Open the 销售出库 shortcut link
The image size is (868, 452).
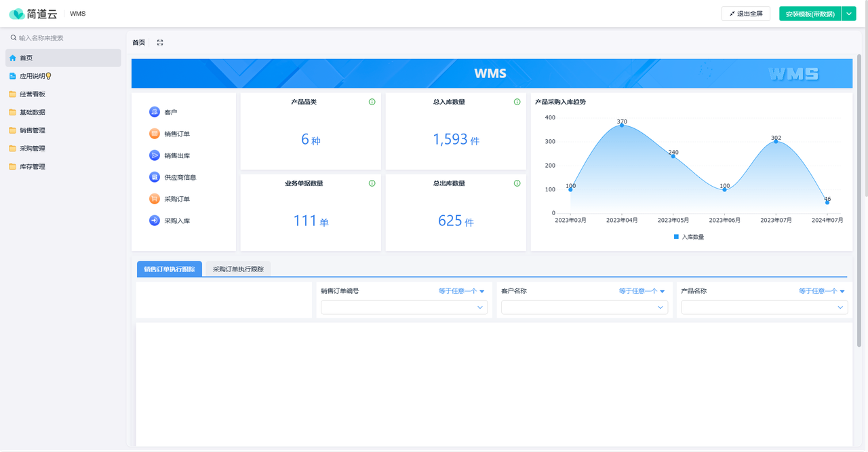pyautogui.click(x=177, y=155)
